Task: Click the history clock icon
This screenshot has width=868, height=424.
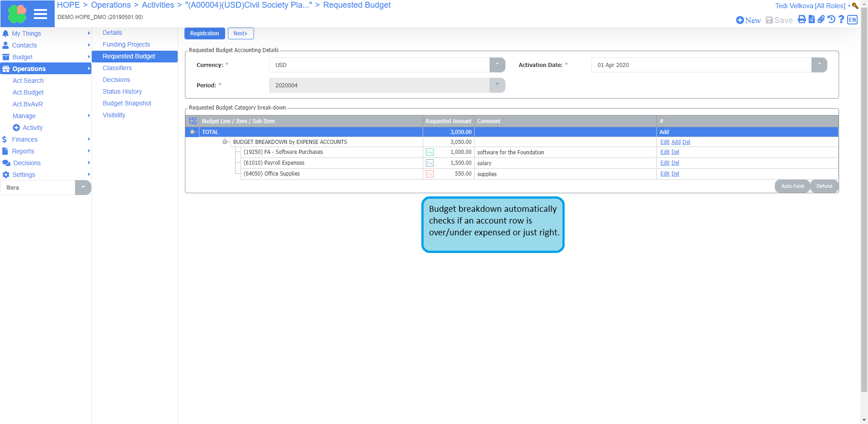Action: (831, 19)
